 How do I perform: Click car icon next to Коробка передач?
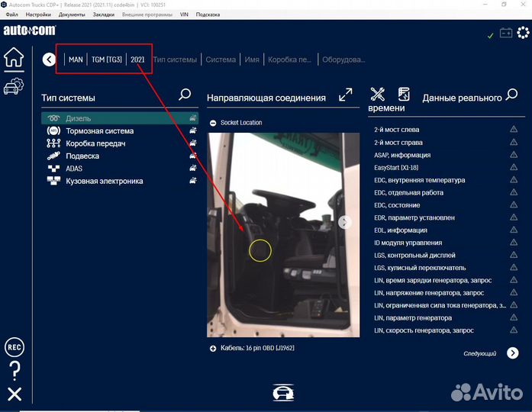(192, 143)
